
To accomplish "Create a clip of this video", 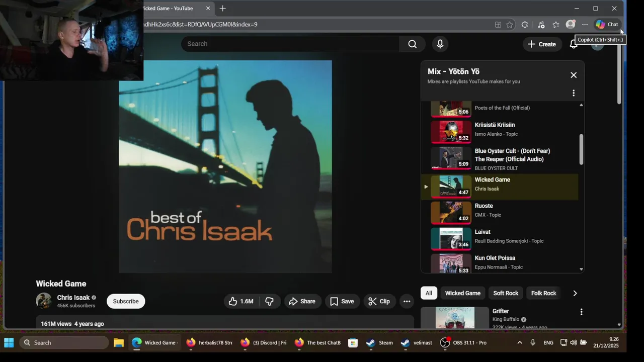I will click(379, 301).
